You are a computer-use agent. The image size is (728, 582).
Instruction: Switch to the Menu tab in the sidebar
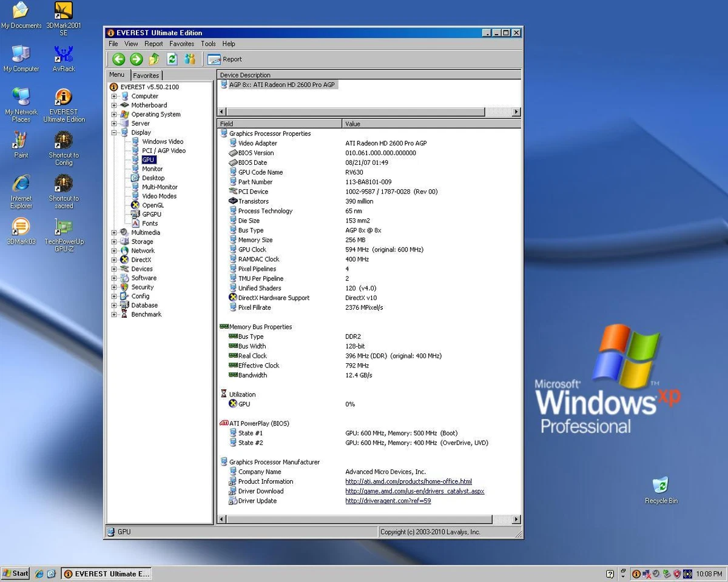(117, 75)
